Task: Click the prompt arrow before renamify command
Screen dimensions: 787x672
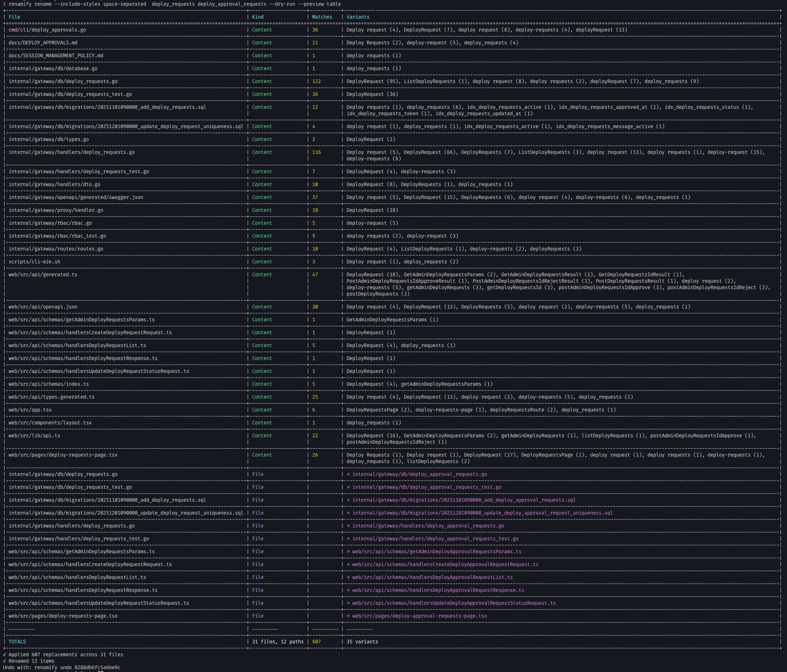Action: coord(4,4)
